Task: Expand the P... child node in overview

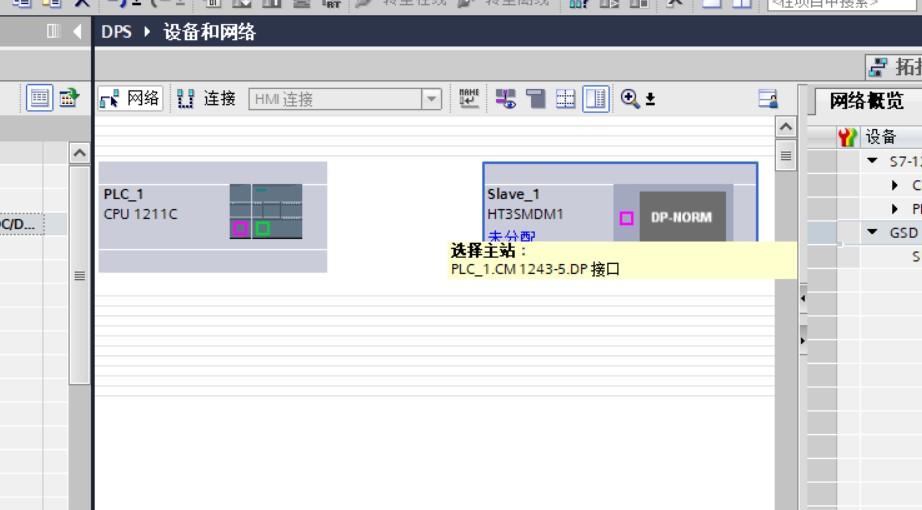Action: click(x=895, y=209)
